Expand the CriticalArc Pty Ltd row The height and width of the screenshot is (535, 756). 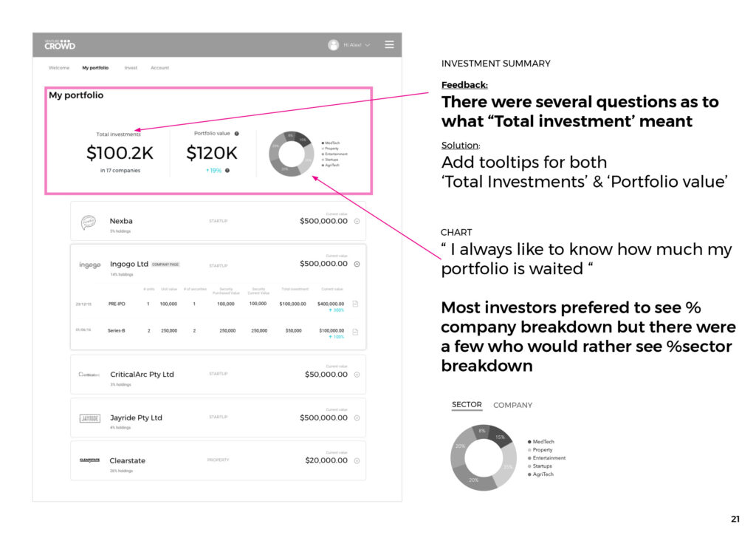(357, 375)
